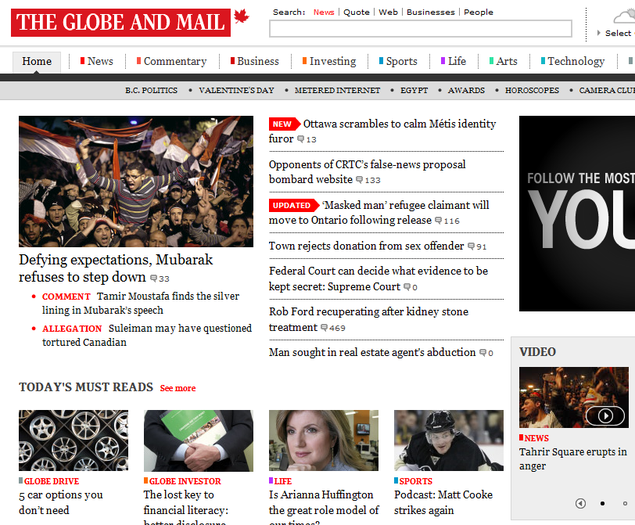Play the Tahrir Square video

(605, 416)
